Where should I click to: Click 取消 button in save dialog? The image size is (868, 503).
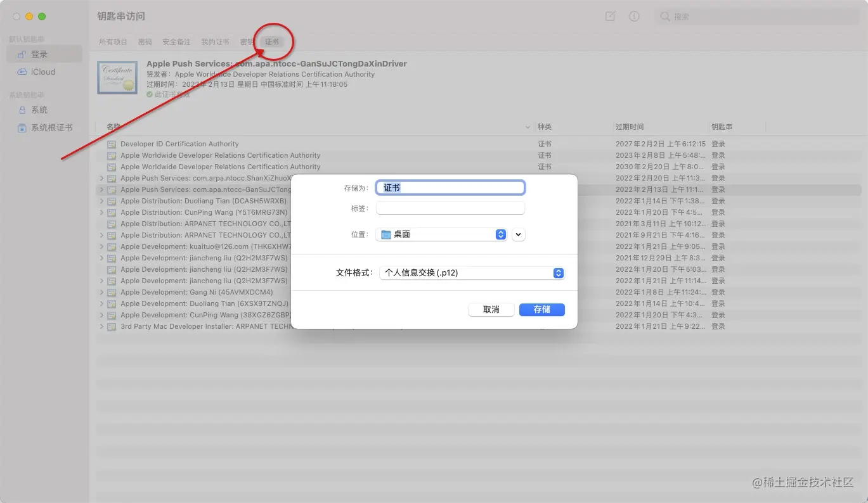pyautogui.click(x=491, y=310)
